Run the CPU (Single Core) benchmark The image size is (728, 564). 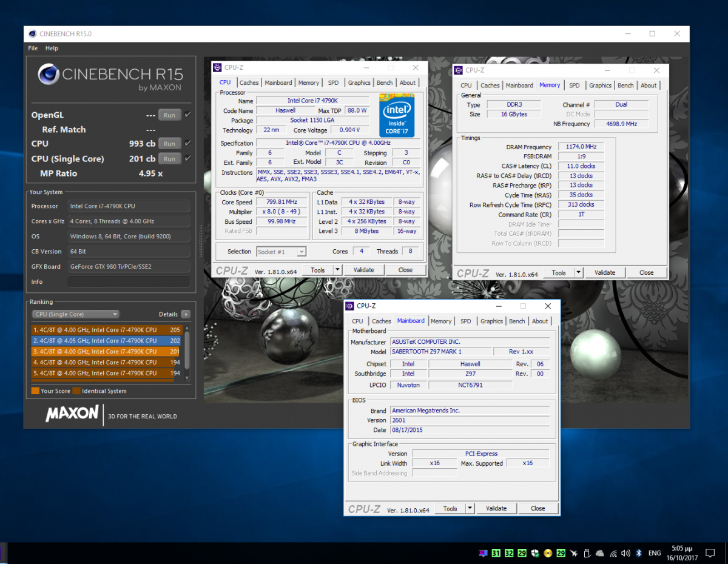(x=169, y=159)
